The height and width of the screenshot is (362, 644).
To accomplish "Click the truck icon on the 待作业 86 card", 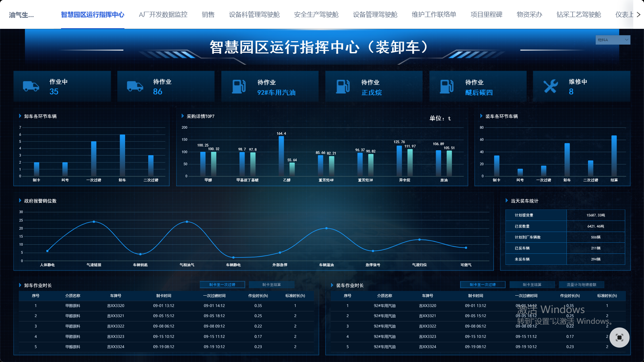I will pyautogui.click(x=135, y=86).
